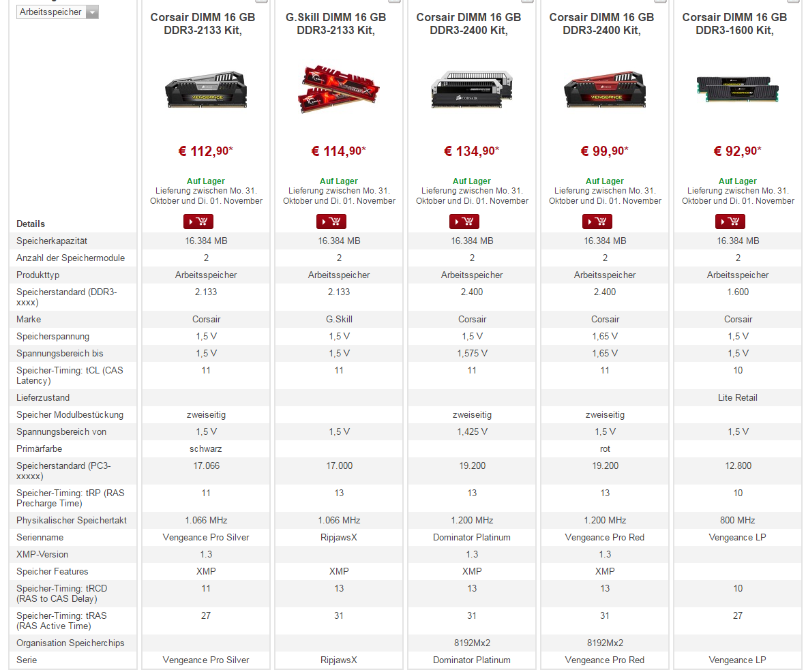
Task: Add Corsair DDR3-2133 Vengeance Pro Silver to cart
Action: click(x=198, y=222)
